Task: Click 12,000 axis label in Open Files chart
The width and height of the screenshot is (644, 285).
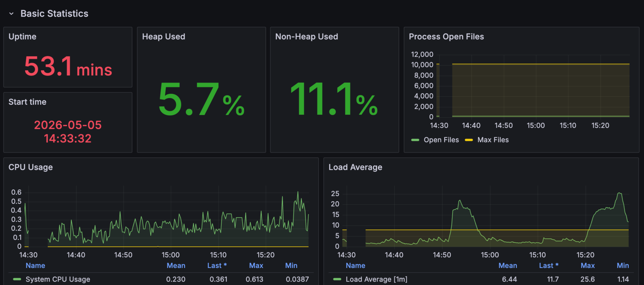Action: tap(422, 54)
